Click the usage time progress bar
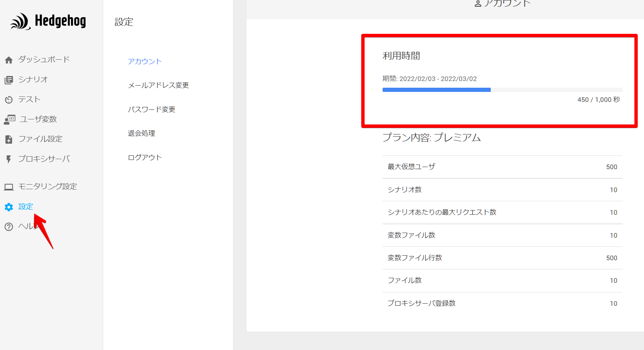Image resolution: width=644 pixels, height=350 pixels. point(502,90)
